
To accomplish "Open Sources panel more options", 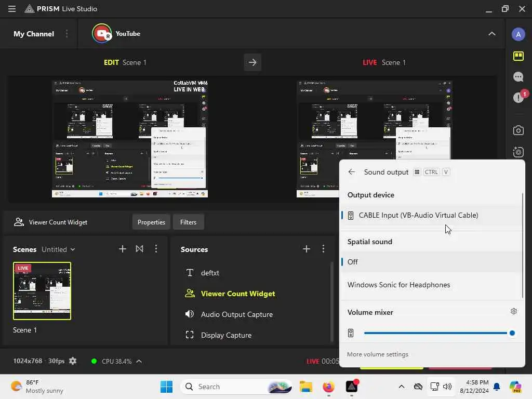I will [x=323, y=249].
